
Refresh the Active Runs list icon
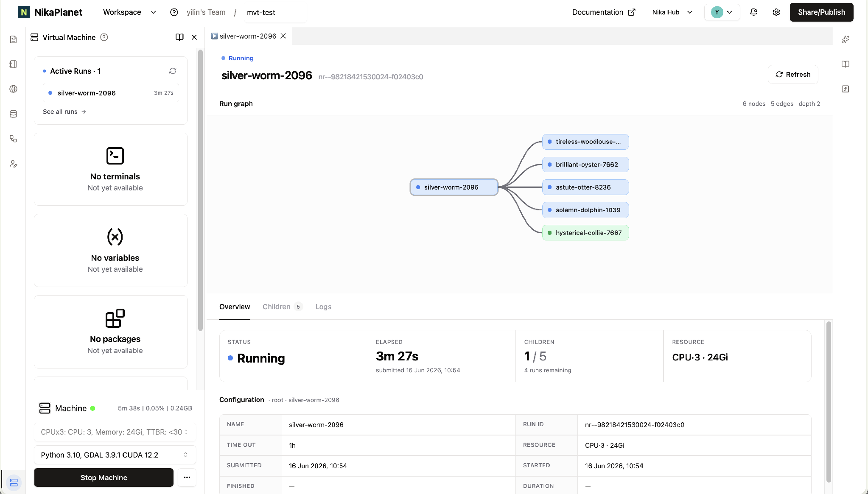pyautogui.click(x=173, y=71)
